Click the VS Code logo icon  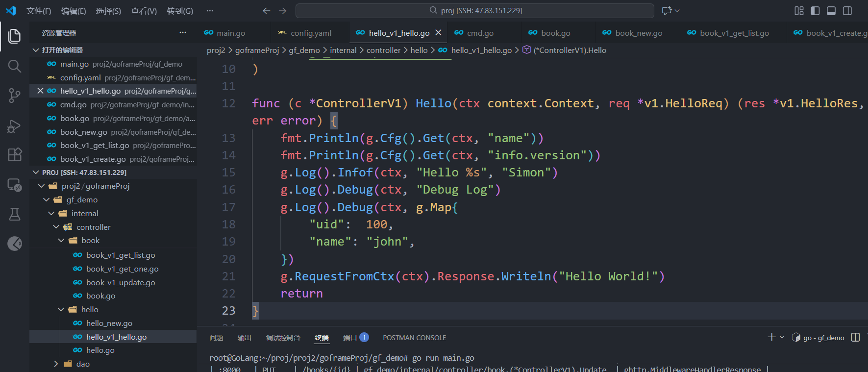point(11,10)
